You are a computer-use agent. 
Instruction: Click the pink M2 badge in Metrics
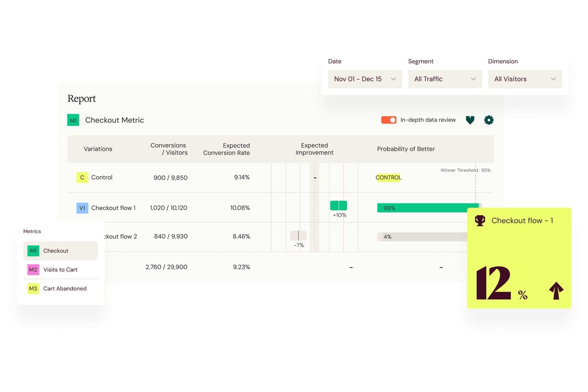[33, 270]
